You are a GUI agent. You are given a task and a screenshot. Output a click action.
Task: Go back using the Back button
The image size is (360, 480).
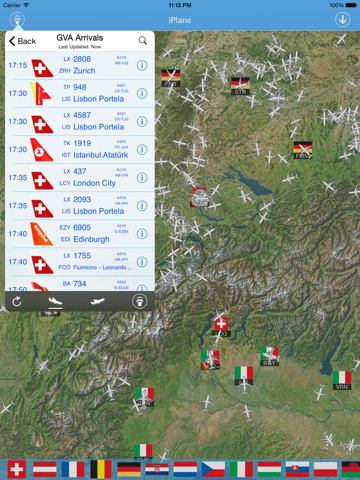tap(22, 41)
